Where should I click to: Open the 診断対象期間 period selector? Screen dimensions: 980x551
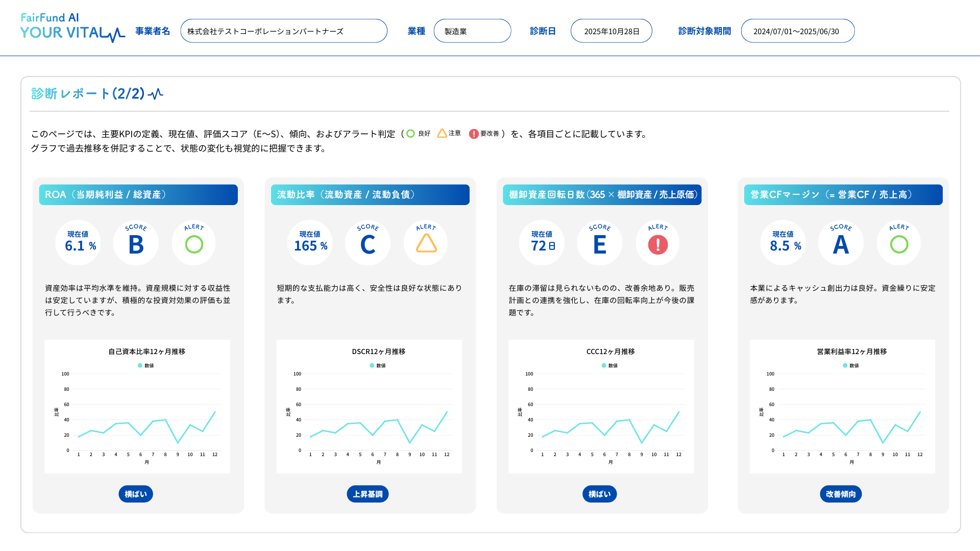click(797, 31)
